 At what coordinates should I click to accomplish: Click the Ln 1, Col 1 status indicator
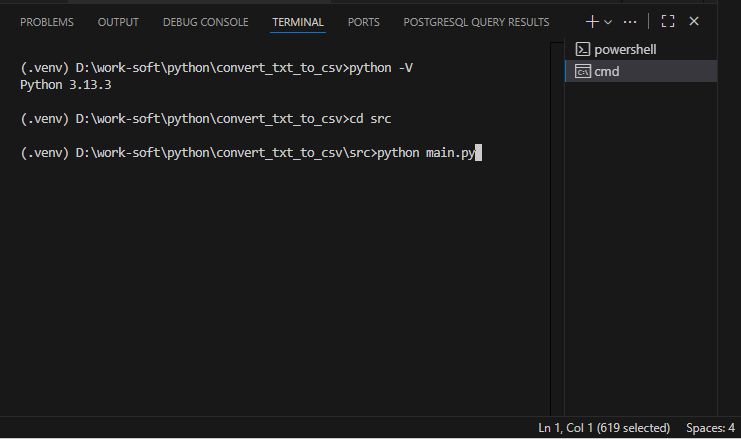(x=604, y=428)
